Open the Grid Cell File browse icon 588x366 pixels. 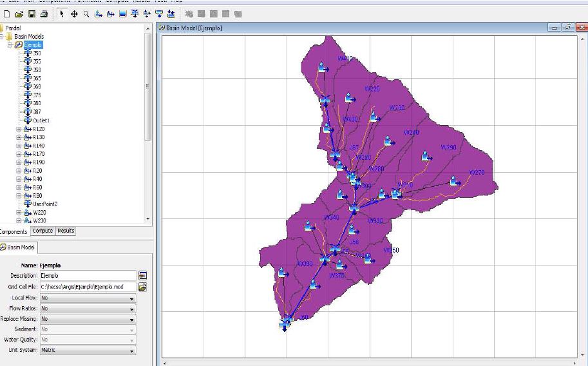click(143, 287)
